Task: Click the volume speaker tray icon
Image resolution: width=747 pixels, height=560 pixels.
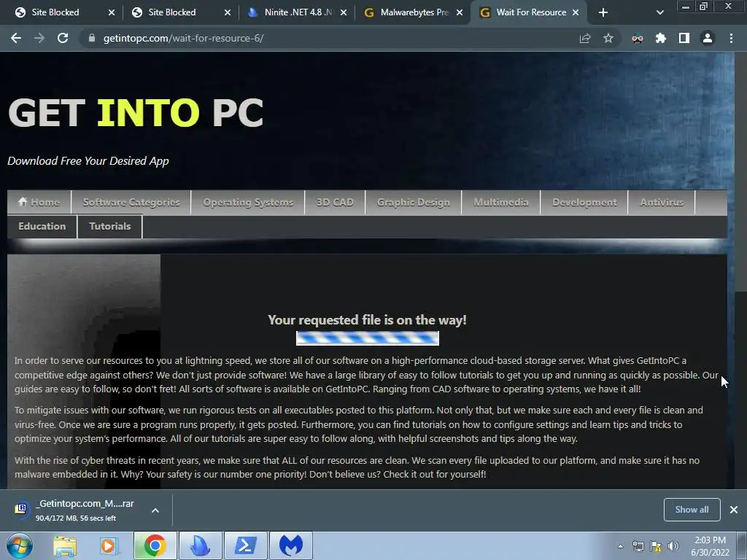Action: 673,546
